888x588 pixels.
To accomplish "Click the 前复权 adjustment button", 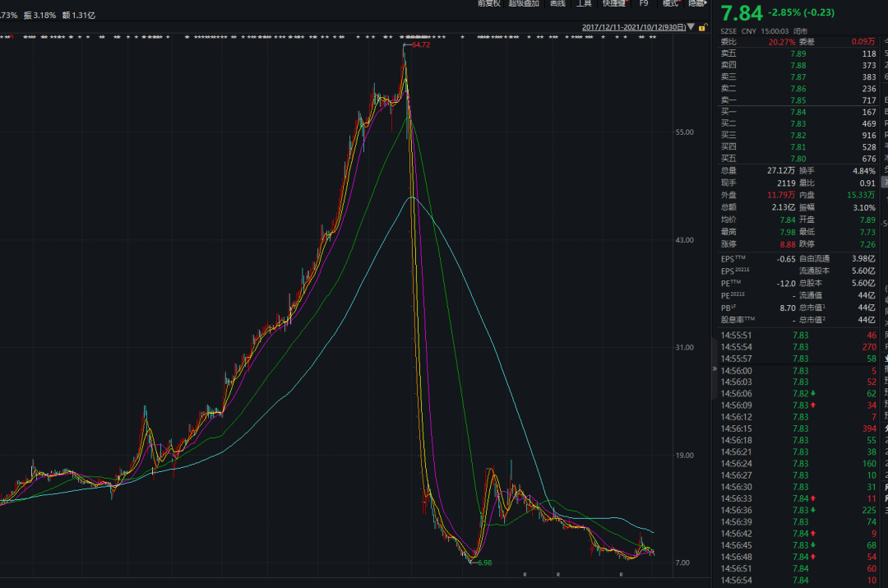I will coord(489,3).
